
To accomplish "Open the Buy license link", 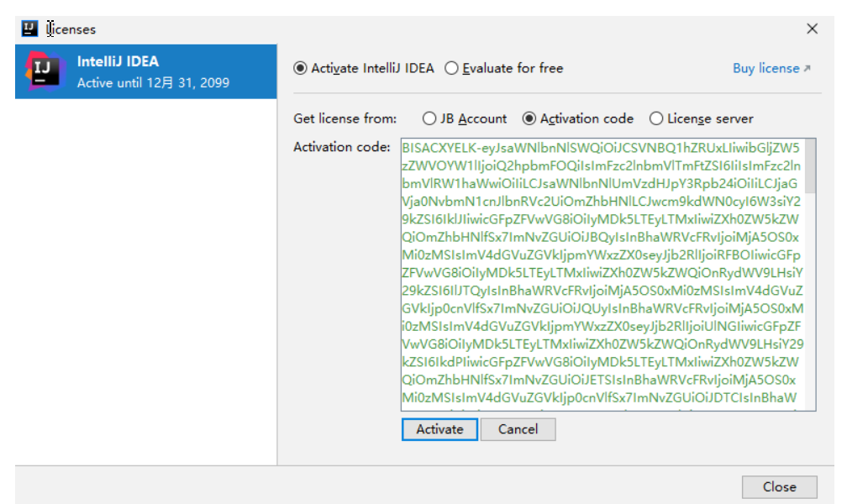I will 771,69.
